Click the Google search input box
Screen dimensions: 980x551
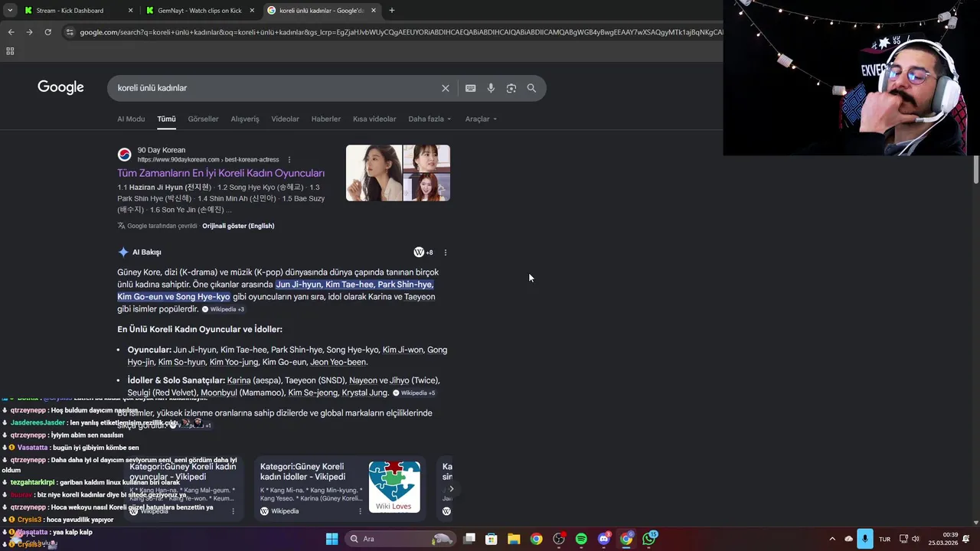(x=276, y=88)
